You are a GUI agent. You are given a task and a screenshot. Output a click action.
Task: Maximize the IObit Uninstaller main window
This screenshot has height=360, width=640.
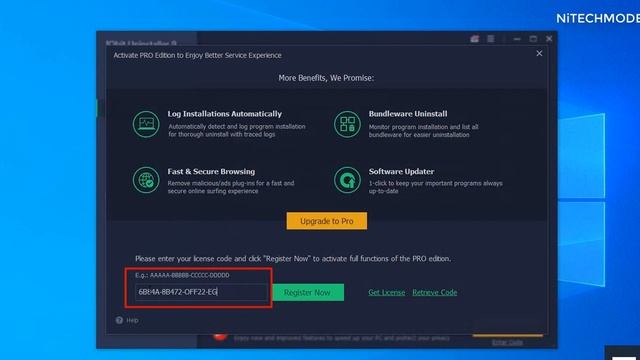click(x=533, y=39)
